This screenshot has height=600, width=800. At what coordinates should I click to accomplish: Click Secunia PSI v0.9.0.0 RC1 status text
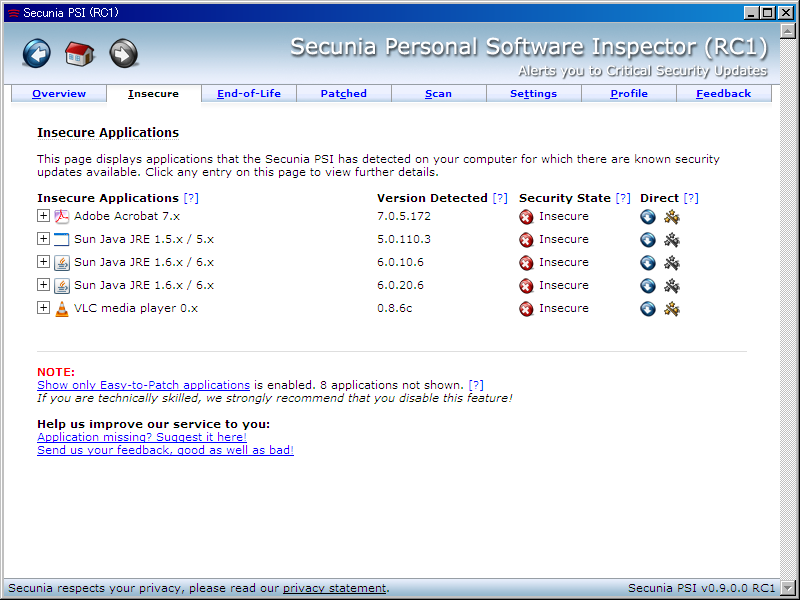tap(702, 588)
